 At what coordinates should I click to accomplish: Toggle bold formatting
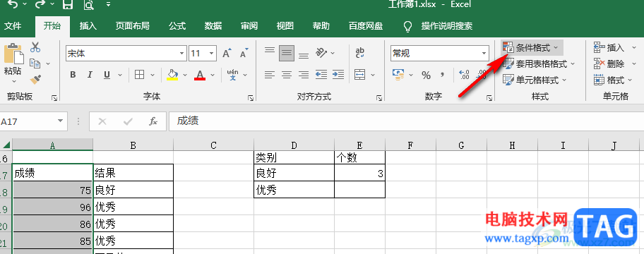[x=73, y=75]
